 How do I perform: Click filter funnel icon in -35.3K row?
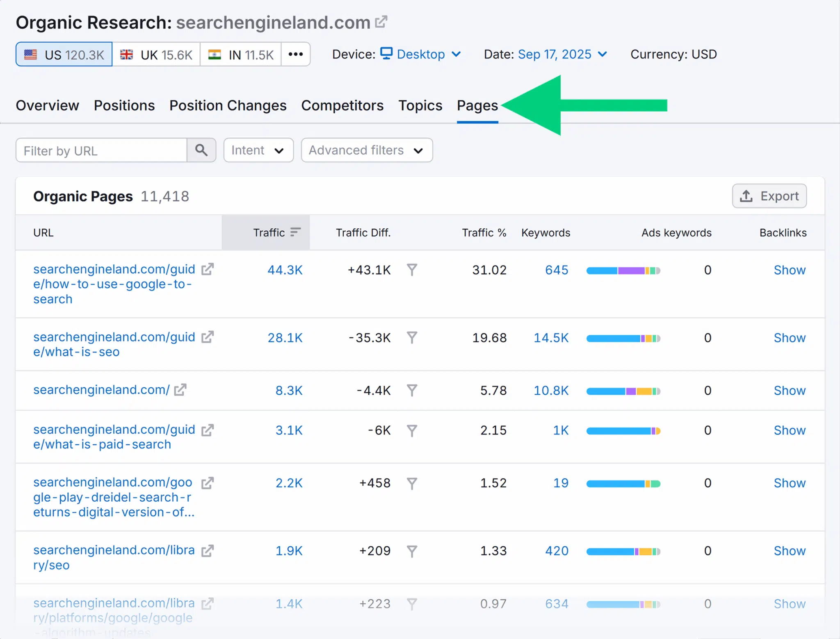pos(412,337)
